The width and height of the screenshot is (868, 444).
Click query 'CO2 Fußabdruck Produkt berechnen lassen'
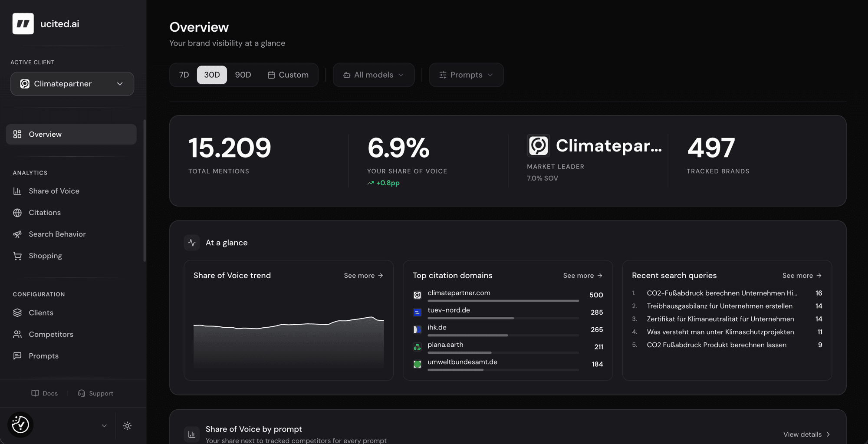click(x=717, y=345)
